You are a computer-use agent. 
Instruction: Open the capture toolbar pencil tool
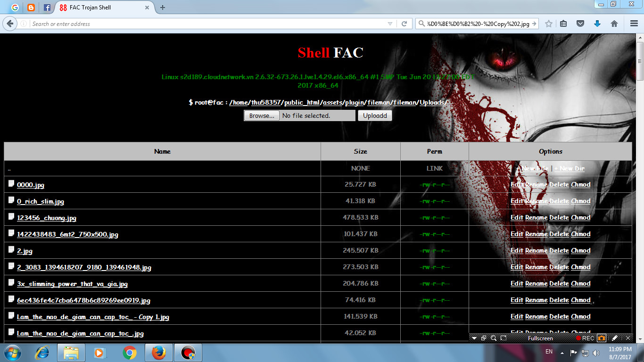pos(615,338)
